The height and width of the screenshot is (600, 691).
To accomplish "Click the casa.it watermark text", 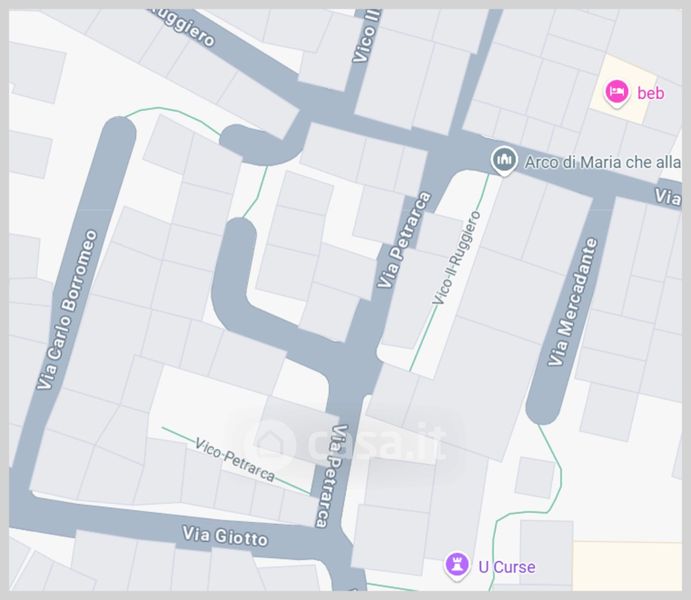I will tap(377, 442).
